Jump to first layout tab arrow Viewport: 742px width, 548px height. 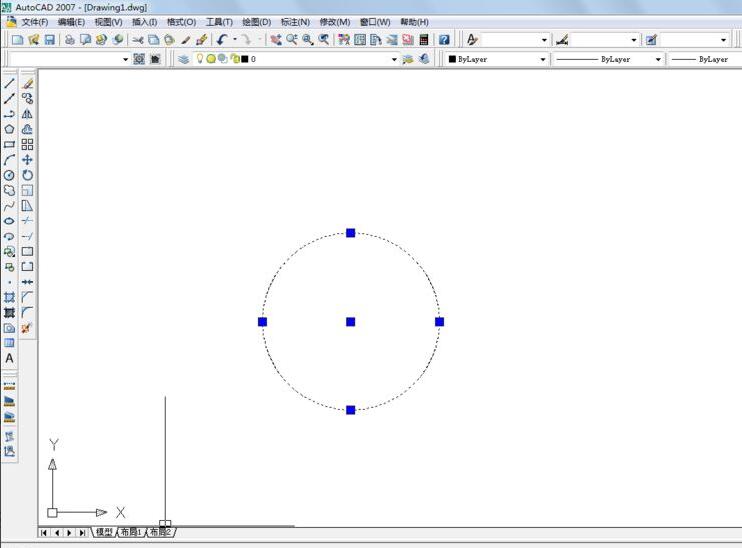coord(44,533)
